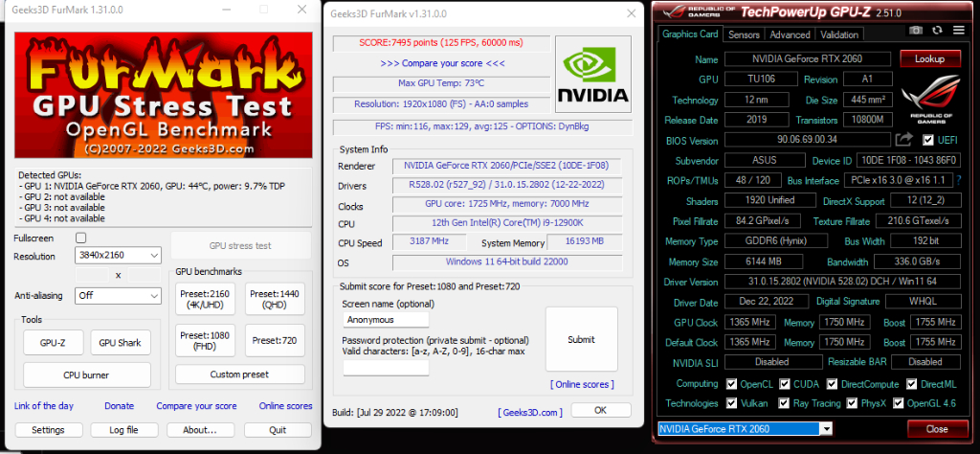Viewport: 980px width, 454px height.
Task: Click the Screen name field containing Anonymous
Action: point(387,320)
